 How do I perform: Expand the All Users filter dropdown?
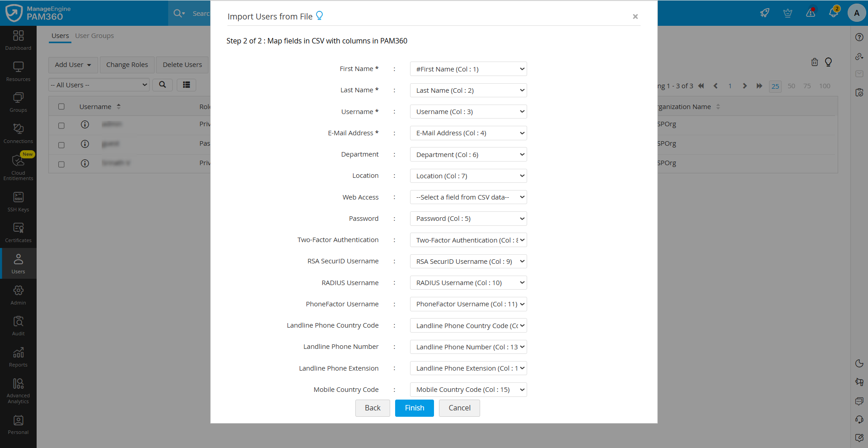pos(99,85)
